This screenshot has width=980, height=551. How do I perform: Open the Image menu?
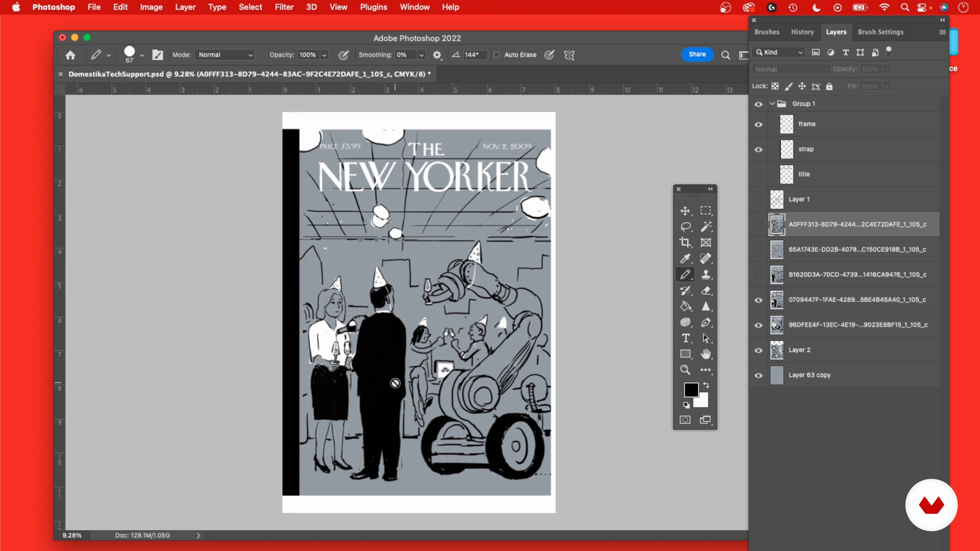click(x=151, y=7)
